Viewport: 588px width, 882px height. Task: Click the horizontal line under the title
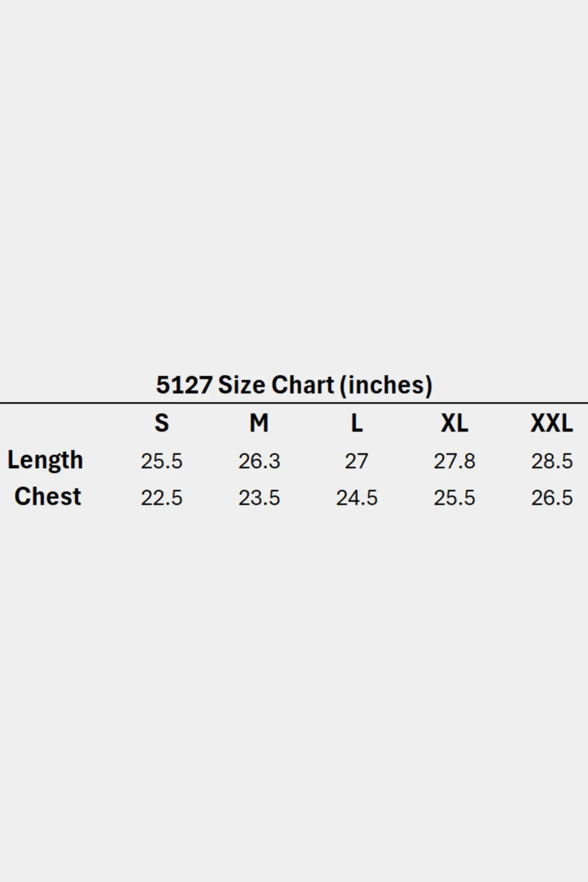pyautogui.click(x=294, y=403)
